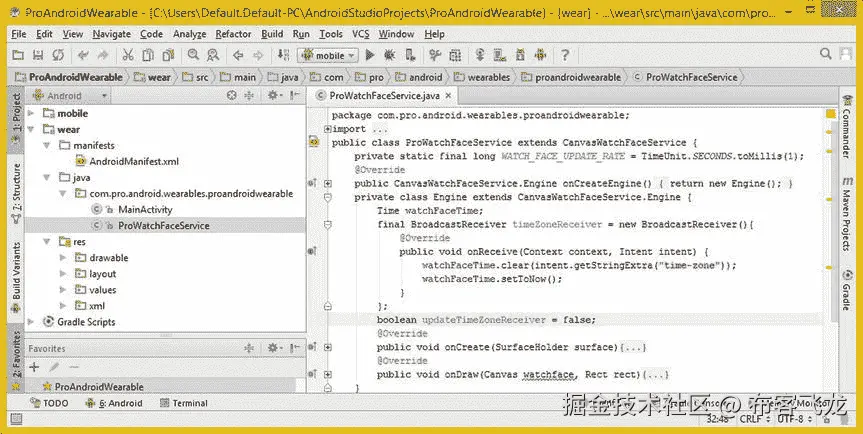The width and height of the screenshot is (863, 434).
Task: Click the Project Structure icon
Action: 455,55
